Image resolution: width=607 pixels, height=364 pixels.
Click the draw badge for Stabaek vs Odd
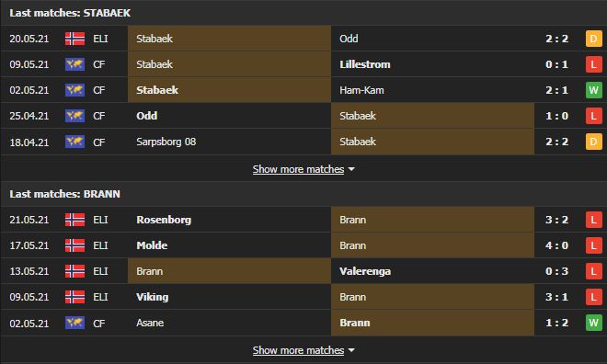pos(593,39)
